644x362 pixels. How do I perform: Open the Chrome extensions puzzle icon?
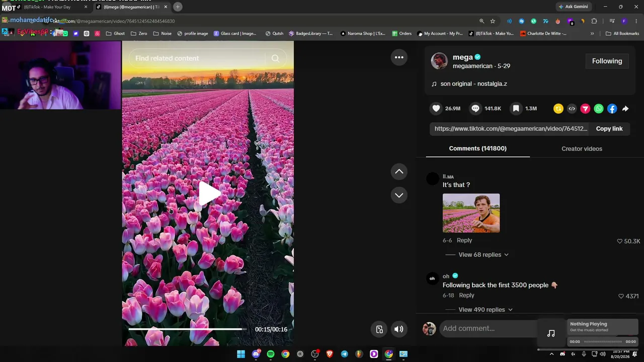(594, 21)
